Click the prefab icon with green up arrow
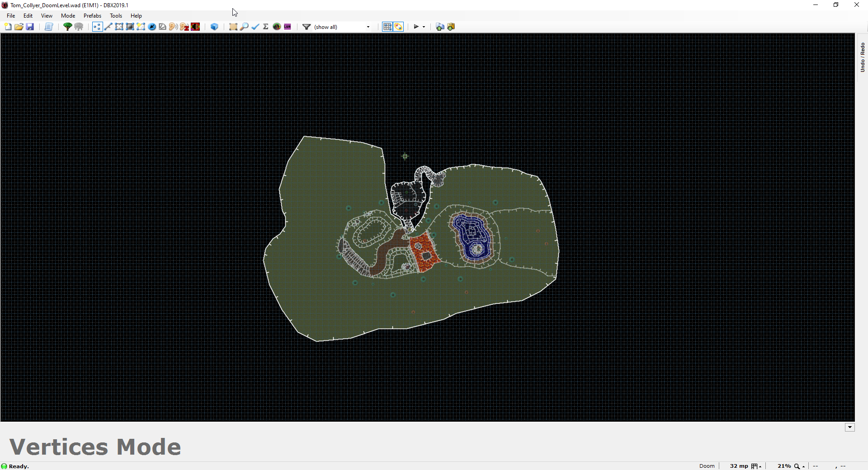 pos(440,27)
